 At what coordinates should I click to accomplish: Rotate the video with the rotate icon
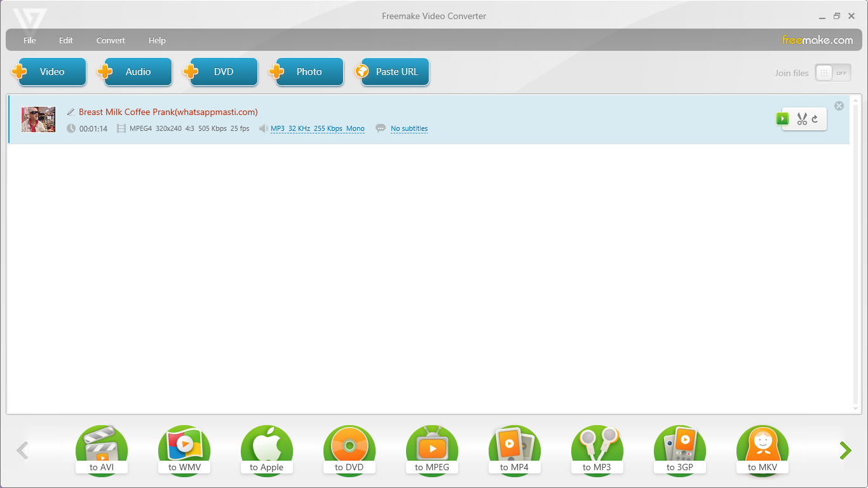(815, 119)
